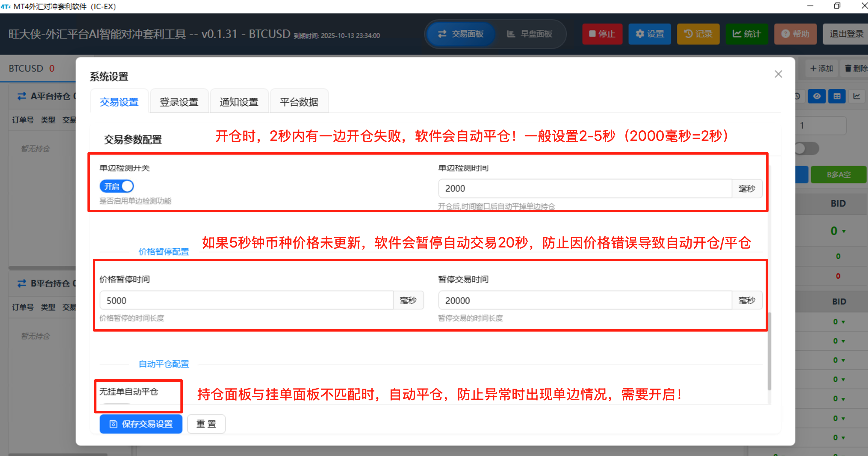Toggle the 单边检测开关 switch
Screen dimensions: 868x456
pos(117,186)
